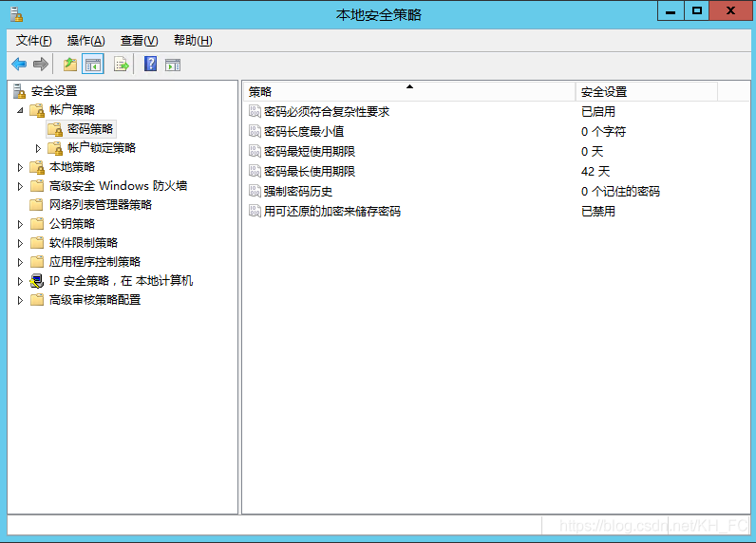Expand the 高级安全 Windows 防火墙 node

point(20,186)
